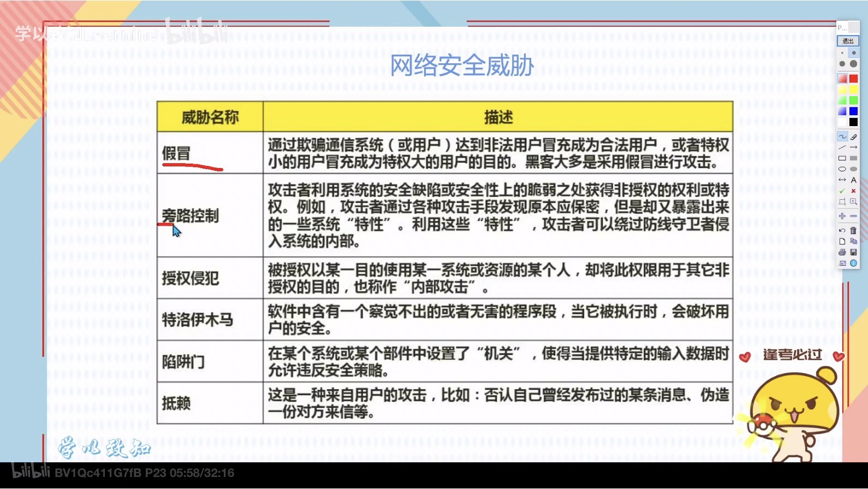868x489 pixels.
Task: Select the hollow rectangle tool
Action: (842, 158)
